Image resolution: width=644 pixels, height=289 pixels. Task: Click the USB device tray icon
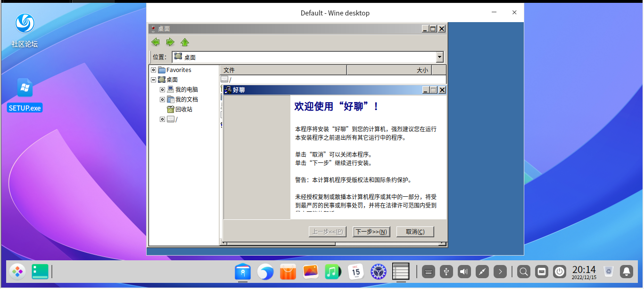click(446, 272)
